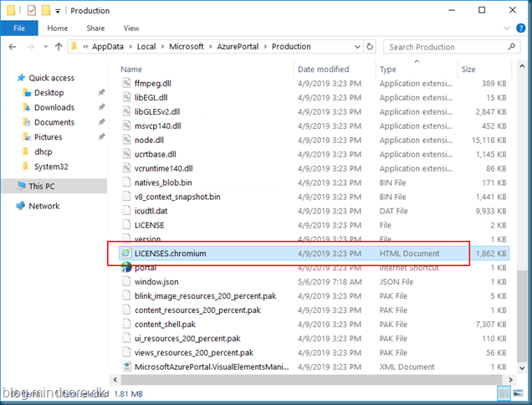This screenshot has width=532, height=405.
Task: Open the Share ribbon tab
Action: point(95,28)
